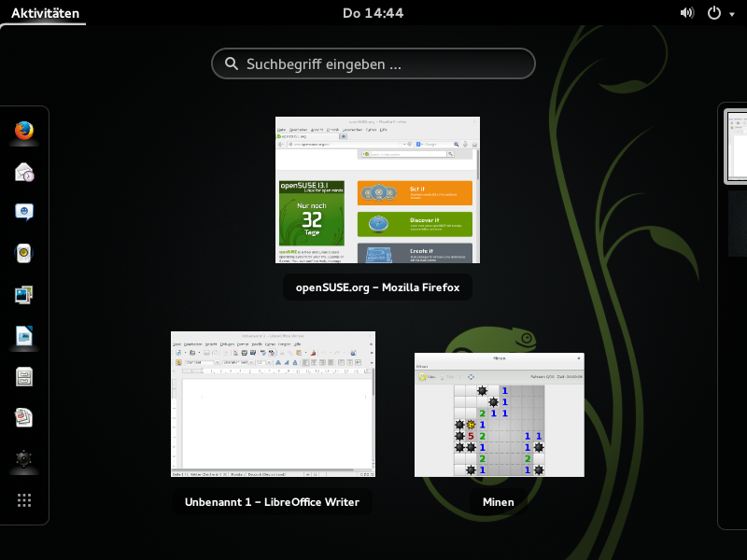Select the first workspace thumbnail
This screenshot has height=560, width=747.
tap(737, 147)
